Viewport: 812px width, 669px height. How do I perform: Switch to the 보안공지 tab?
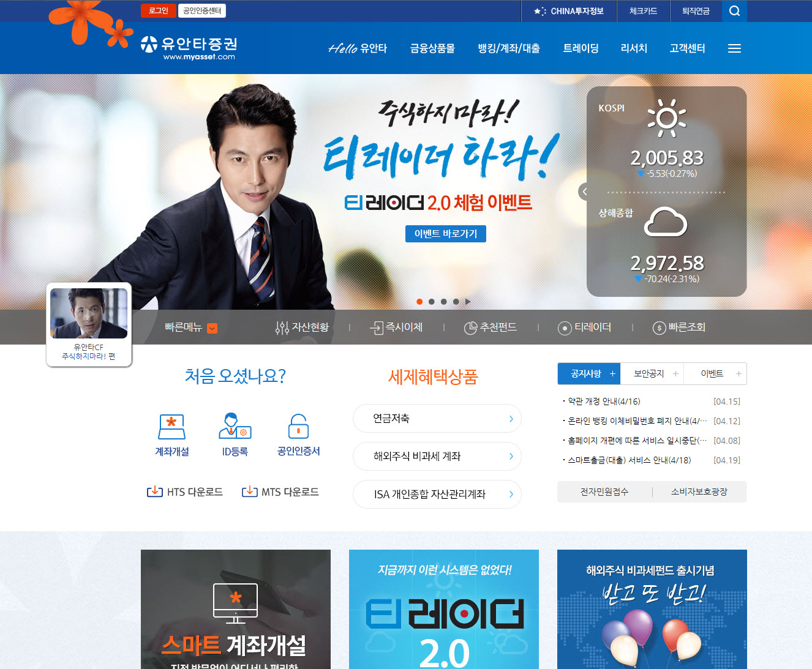(x=652, y=373)
